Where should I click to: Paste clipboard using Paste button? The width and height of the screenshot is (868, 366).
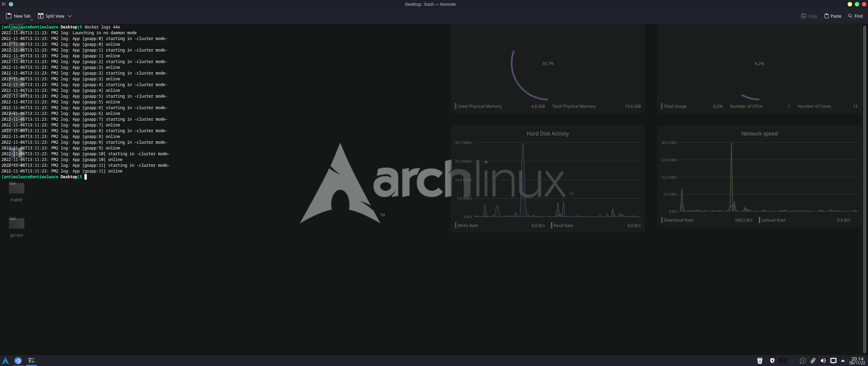tap(833, 16)
